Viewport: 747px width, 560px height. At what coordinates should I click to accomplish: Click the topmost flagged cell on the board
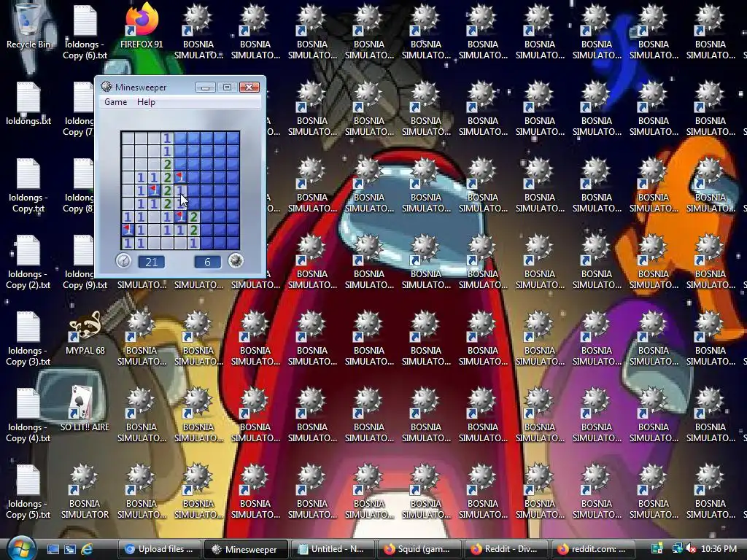(180, 178)
